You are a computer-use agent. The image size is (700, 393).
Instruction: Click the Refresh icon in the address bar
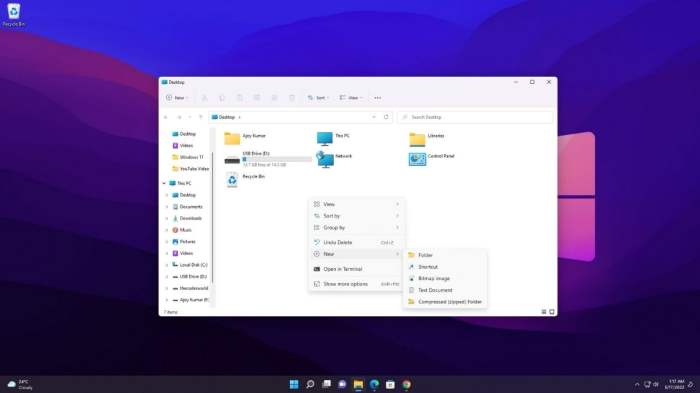[x=386, y=117]
